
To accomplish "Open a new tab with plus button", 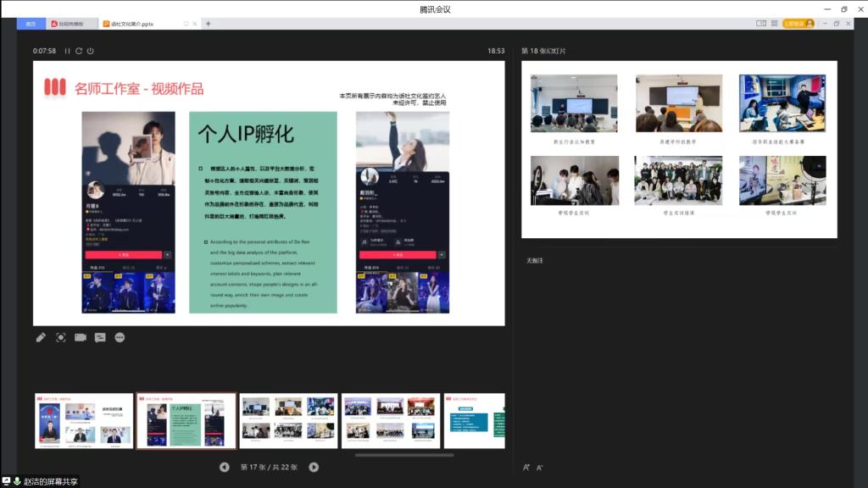I will (x=209, y=24).
